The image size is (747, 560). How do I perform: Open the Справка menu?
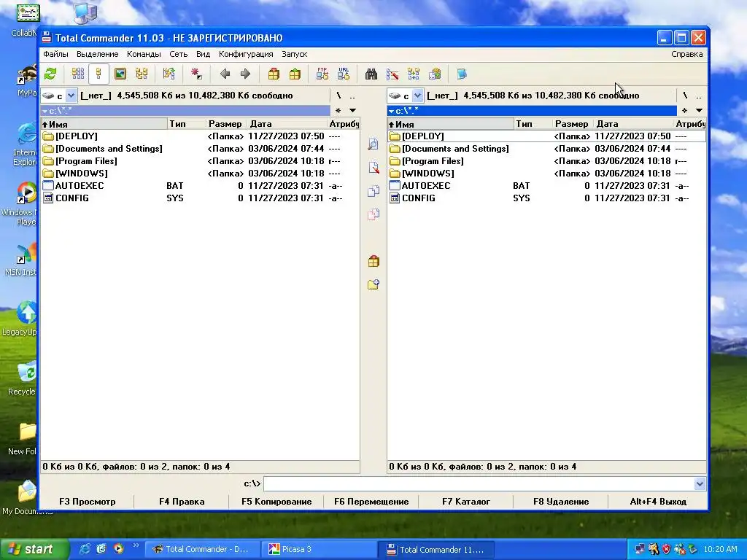tap(686, 54)
